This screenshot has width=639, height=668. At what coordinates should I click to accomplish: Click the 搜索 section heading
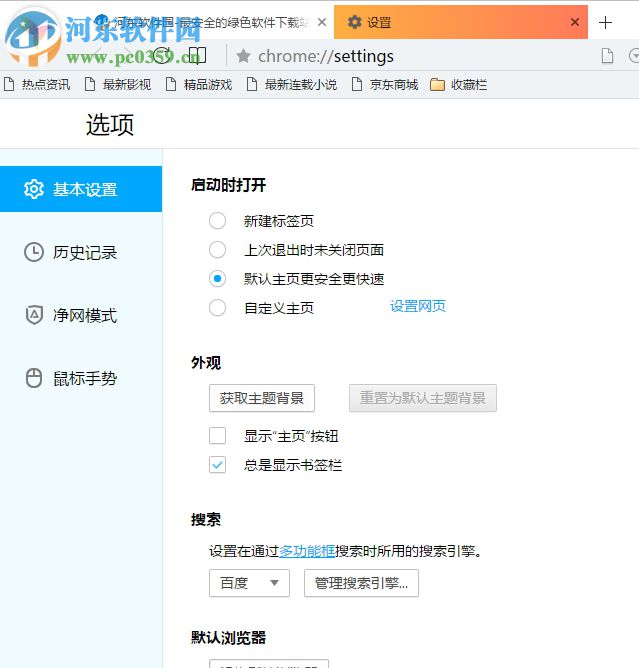click(206, 519)
